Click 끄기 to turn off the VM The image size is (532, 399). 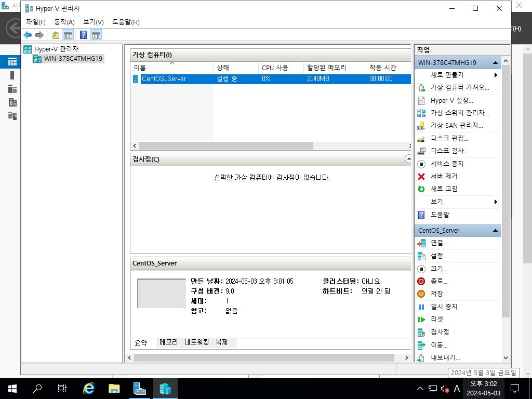point(439,269)
